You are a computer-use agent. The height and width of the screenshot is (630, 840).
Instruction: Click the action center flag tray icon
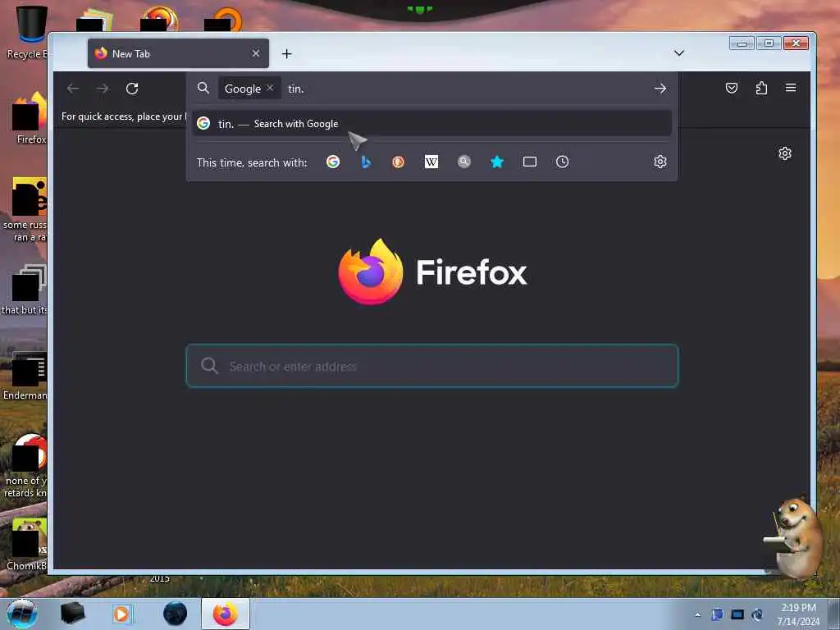[x=717, y=614]
